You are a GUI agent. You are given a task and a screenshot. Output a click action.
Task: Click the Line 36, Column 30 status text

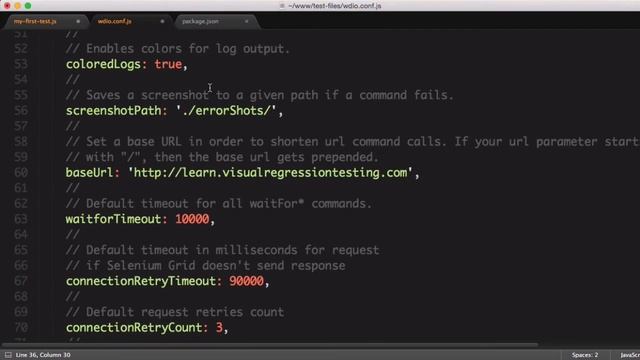(43, 355)
